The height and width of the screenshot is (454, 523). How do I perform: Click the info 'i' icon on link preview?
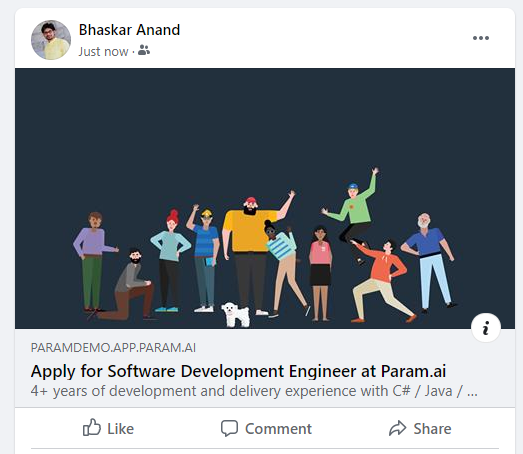[486, 328]
